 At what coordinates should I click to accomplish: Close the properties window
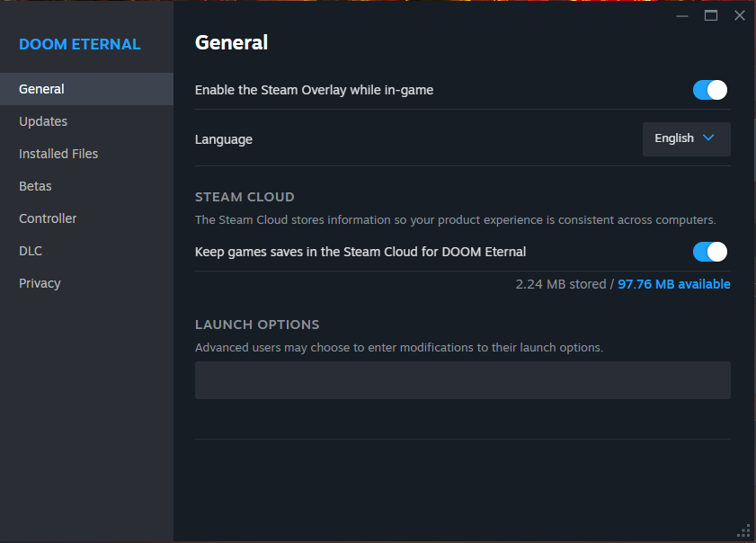(739, 15)
